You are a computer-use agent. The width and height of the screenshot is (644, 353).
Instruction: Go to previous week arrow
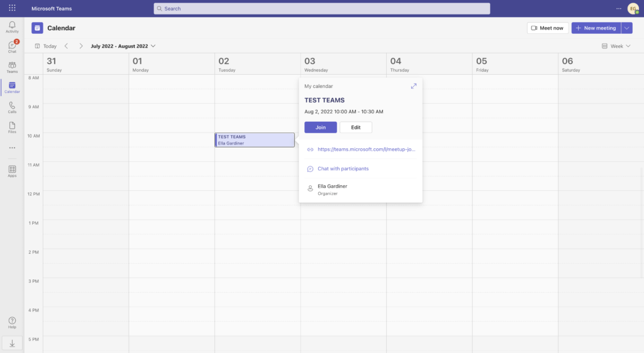[66, 46]
